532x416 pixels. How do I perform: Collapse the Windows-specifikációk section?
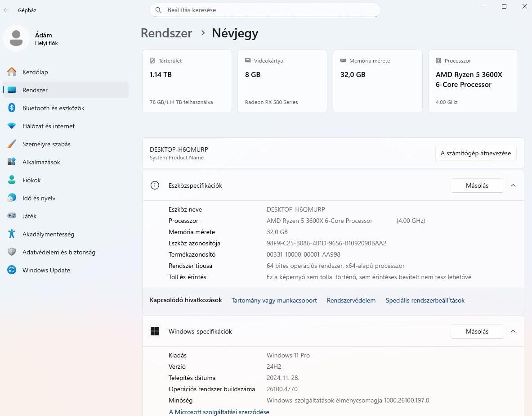[513, 331]
